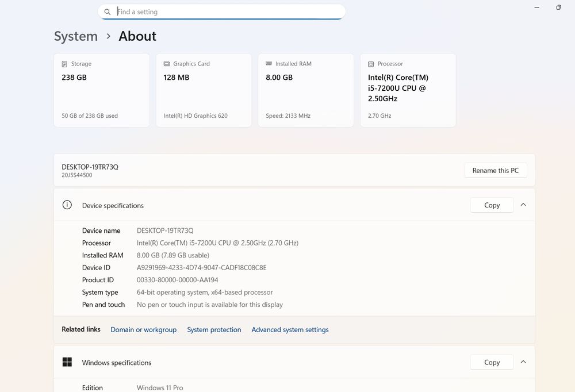Image resolution: width=575 pixels, height=392 pixels.
Task: Click the Windows logo icon
Action: pyautogui.click(x=67, y=362)
